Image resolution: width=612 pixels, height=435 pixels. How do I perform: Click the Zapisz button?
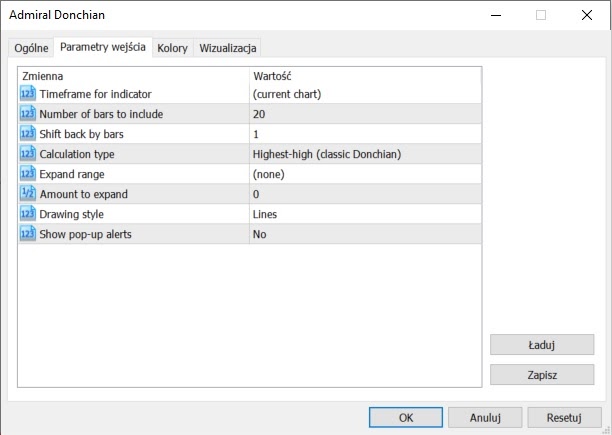542,375
